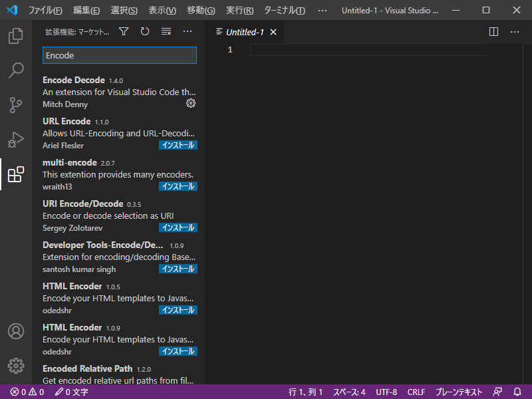
Task: Open the Explorer view in the activity bar
Action: tap(15, 36)
